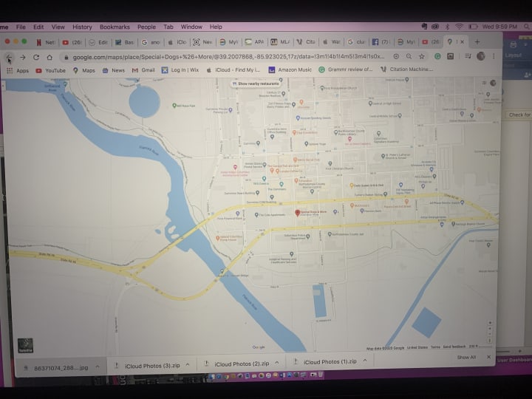Open the History menu
The image size is (532, 399).
coord(82,27)
